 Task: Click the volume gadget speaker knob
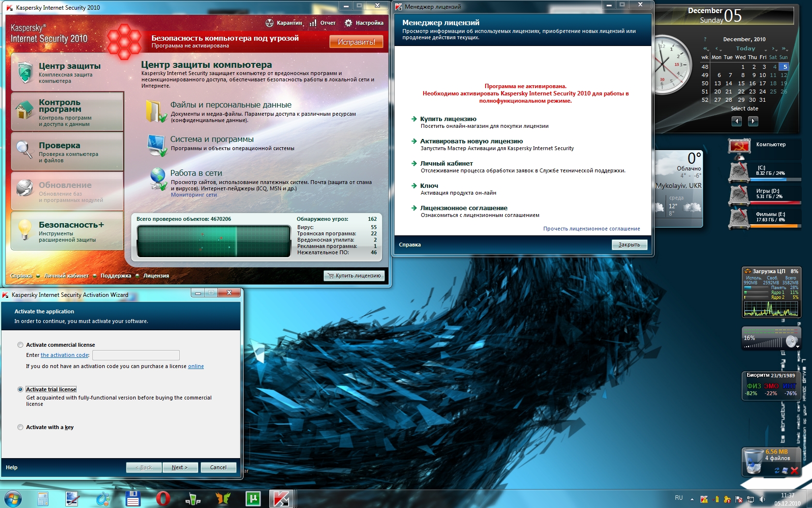coord(792,341)
